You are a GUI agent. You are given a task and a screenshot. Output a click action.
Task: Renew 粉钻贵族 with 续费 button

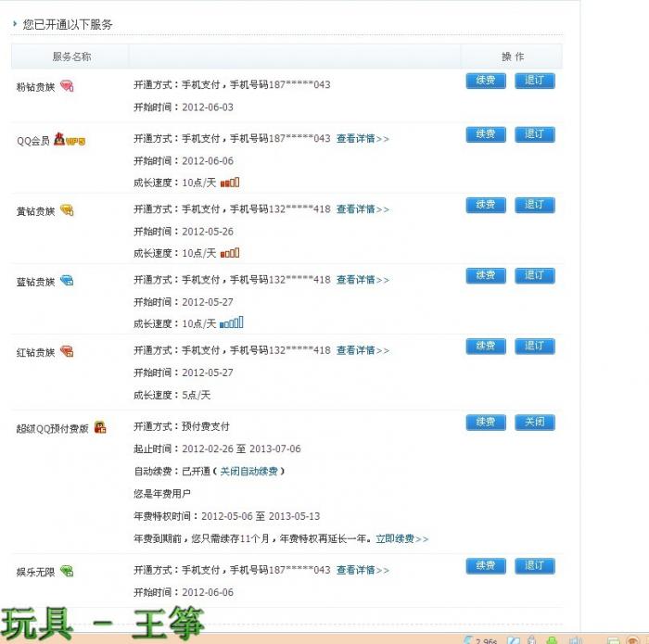tap(486, 81)
